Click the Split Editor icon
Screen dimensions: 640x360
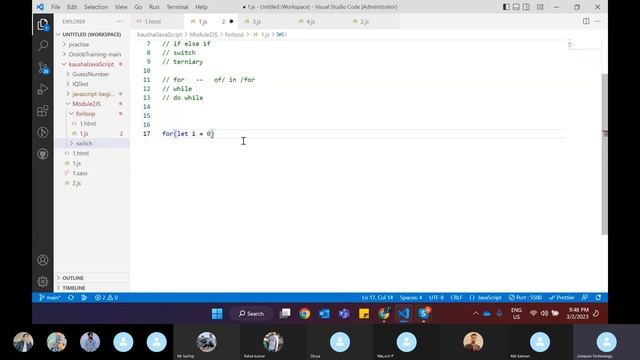[x=586, y=21]
